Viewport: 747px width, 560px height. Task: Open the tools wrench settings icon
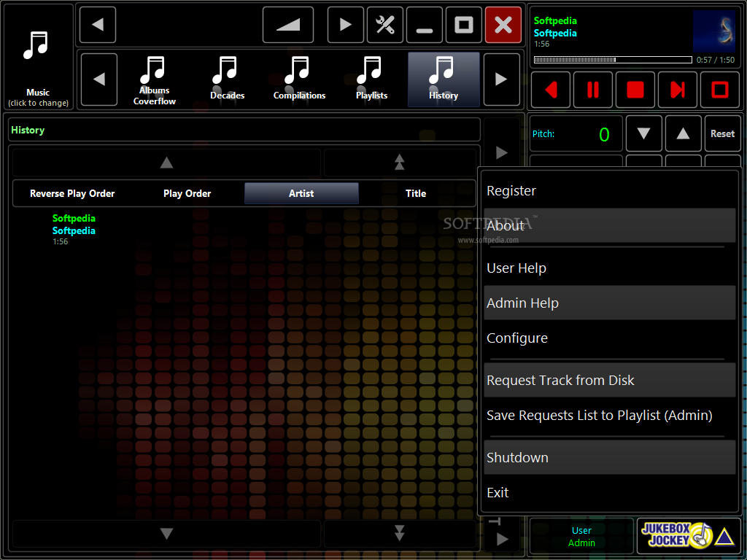pos(385,25)
